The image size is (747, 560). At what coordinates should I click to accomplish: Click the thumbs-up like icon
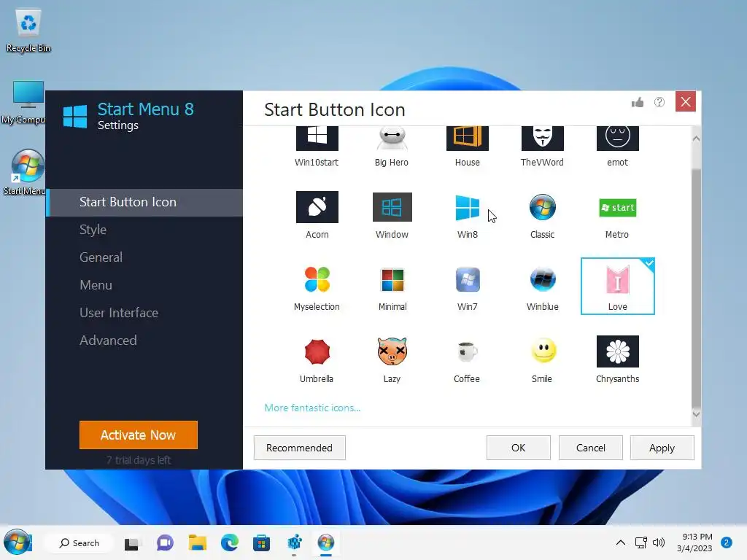click(x=638, y=102)
